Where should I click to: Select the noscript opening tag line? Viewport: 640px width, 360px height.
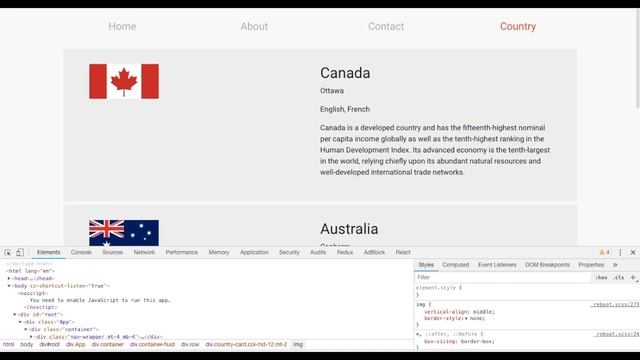point(33,293)
